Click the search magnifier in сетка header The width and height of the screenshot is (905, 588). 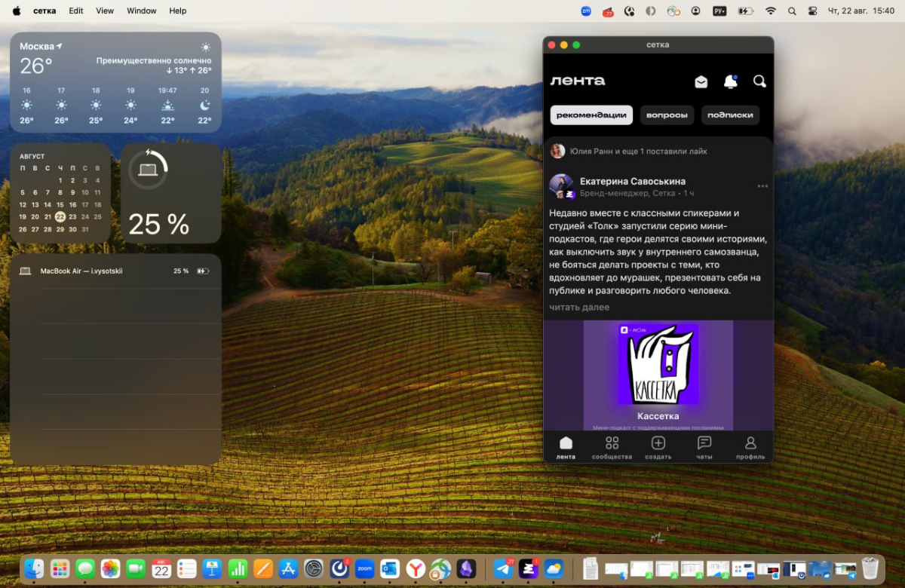point(759,81)
